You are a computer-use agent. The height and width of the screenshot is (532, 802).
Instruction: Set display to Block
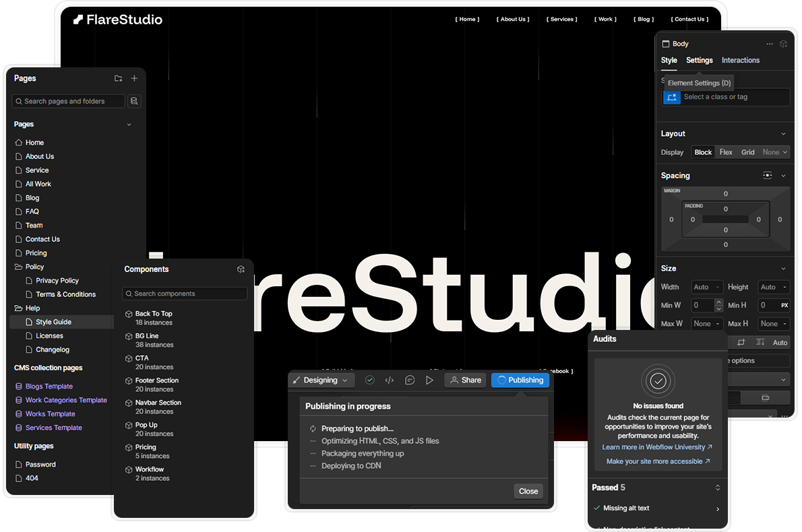703,152
